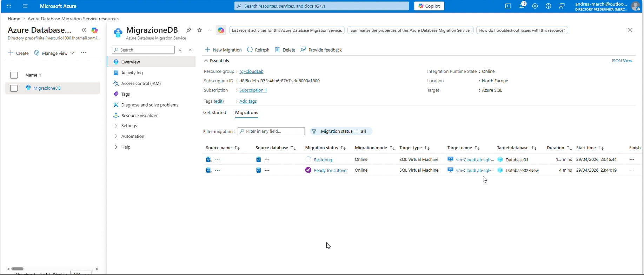Click the New Migration button
This screenshot has width=644, height=275.
pyautogui.click(x=223, y=50)
